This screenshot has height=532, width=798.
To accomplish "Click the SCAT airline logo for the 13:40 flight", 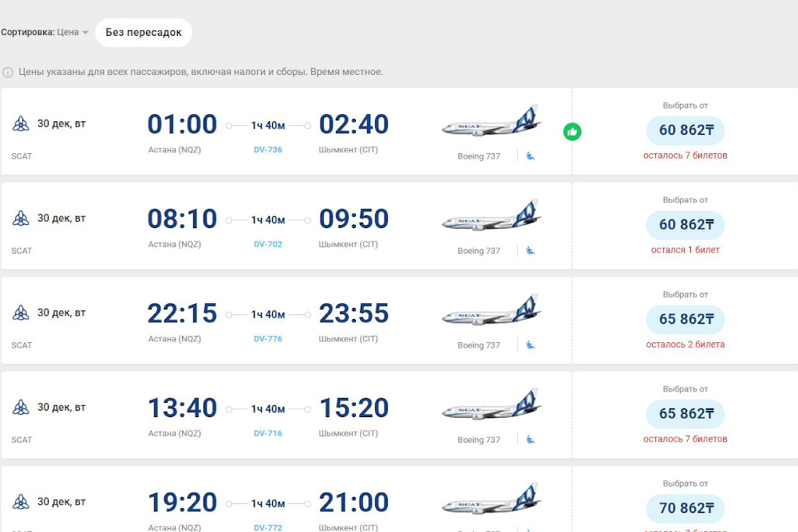I will point(21,408).
